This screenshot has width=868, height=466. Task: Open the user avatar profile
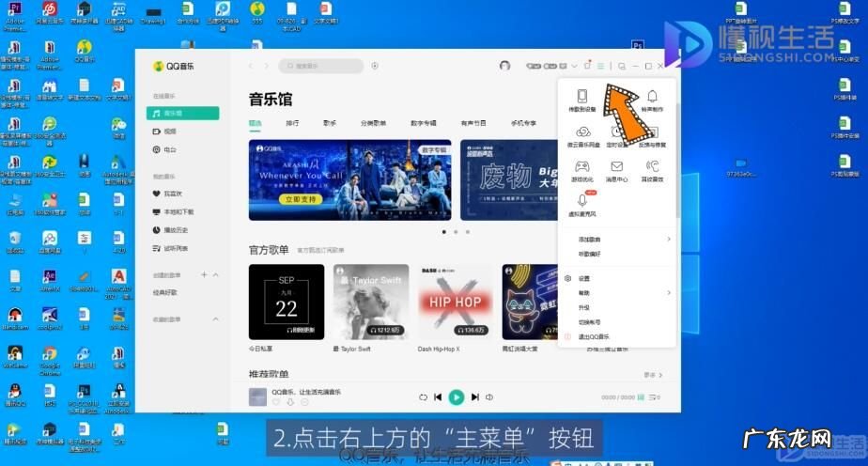pyautogui.click(x=504, y=66)
